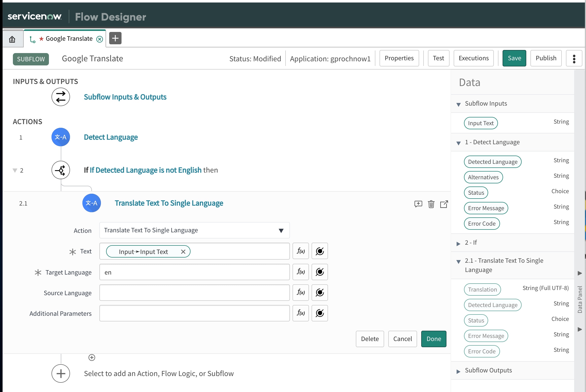Open the Properties dialog
The height and width of the screenshot is (392, 586).
[x=399, y=58]
